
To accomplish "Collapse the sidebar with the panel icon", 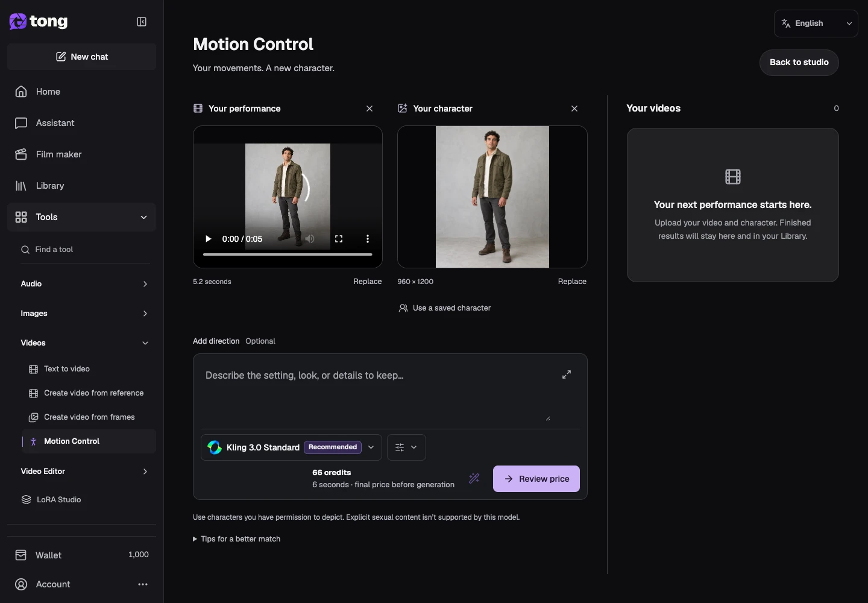I will tap(142, 22).
